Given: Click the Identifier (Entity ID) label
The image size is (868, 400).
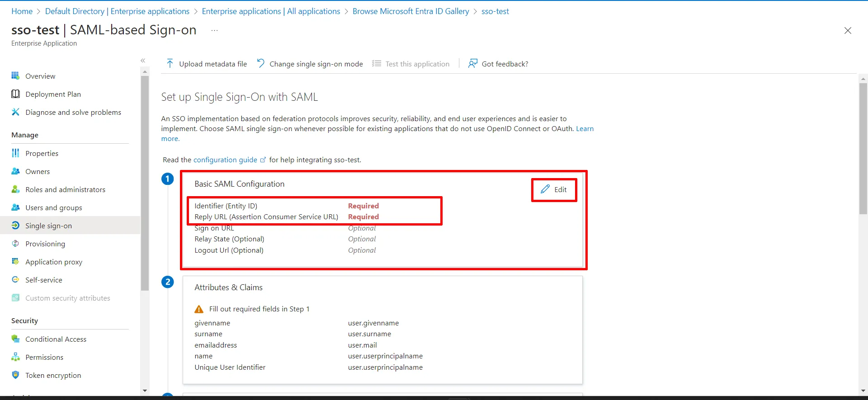Looking at the screenshot, I should tap(226, 206).
